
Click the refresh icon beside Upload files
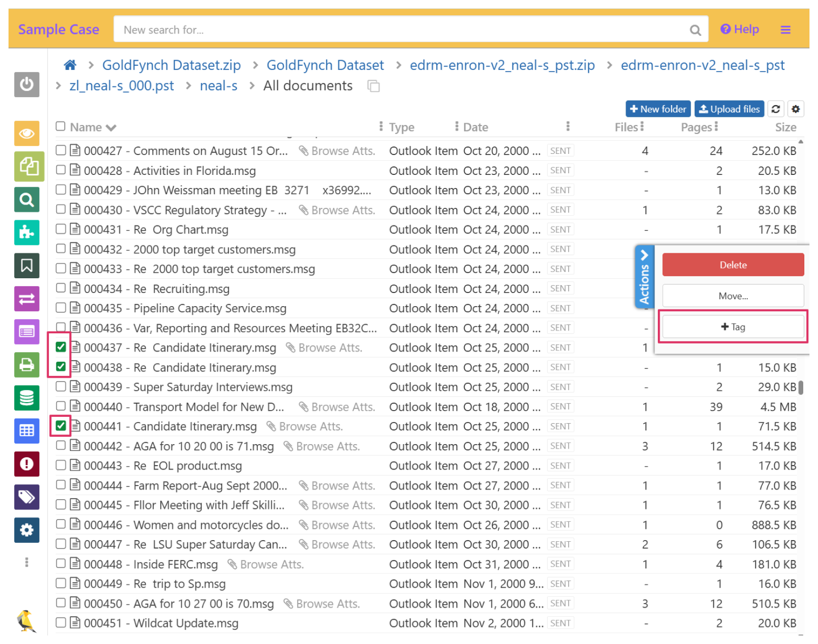pos(775,109)
